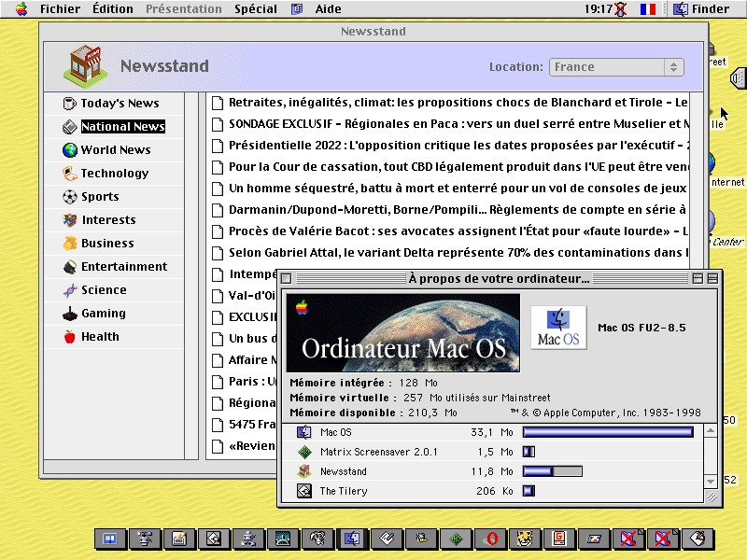Click the paint bucket icon ending the strip
The image size is (747, 560).
coord(698,539)
